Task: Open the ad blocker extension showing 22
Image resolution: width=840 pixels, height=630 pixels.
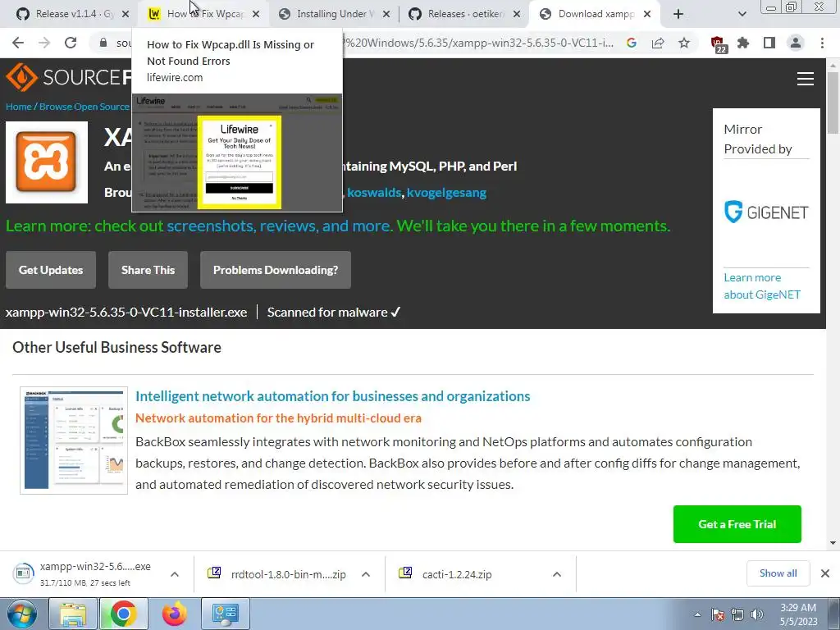Action: [718, 44]
